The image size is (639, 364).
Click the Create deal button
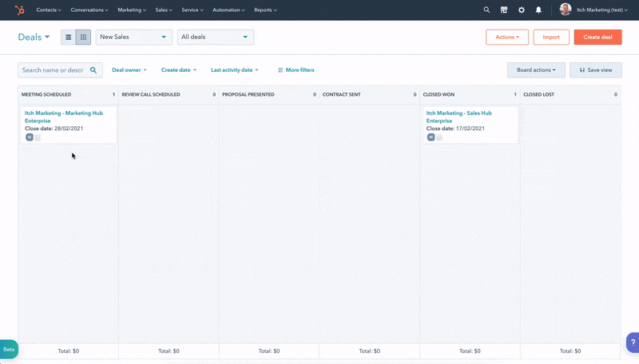click(597, 37)
